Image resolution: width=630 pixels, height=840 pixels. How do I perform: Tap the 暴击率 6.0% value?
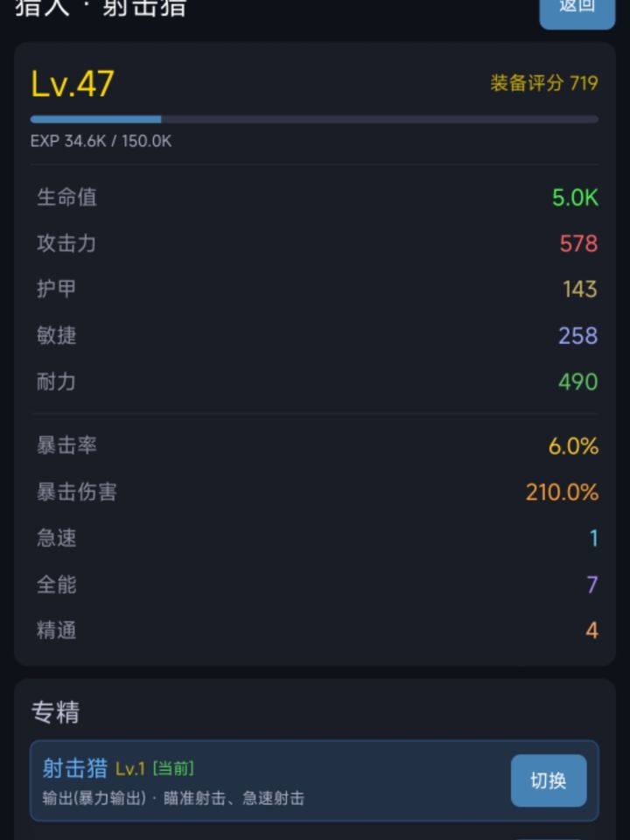point(573,446)
